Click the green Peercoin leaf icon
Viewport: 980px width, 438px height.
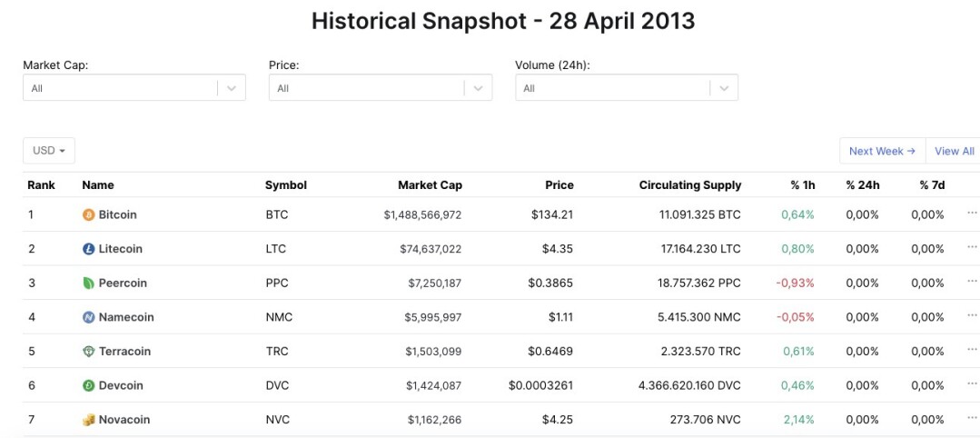point(89,283)
